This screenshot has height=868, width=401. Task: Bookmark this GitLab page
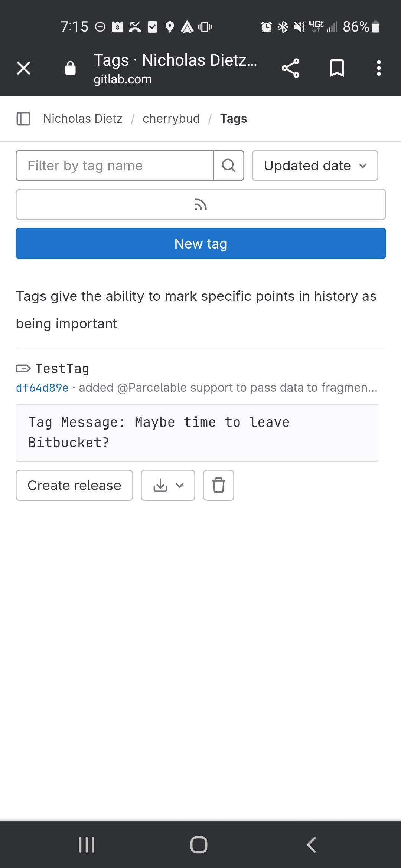tap(337, 68)
